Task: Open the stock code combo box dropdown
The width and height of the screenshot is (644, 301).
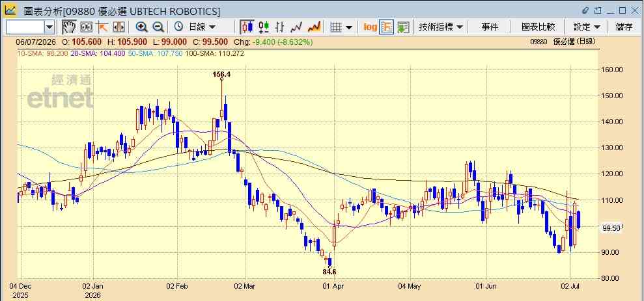Action: click(49, 27)
